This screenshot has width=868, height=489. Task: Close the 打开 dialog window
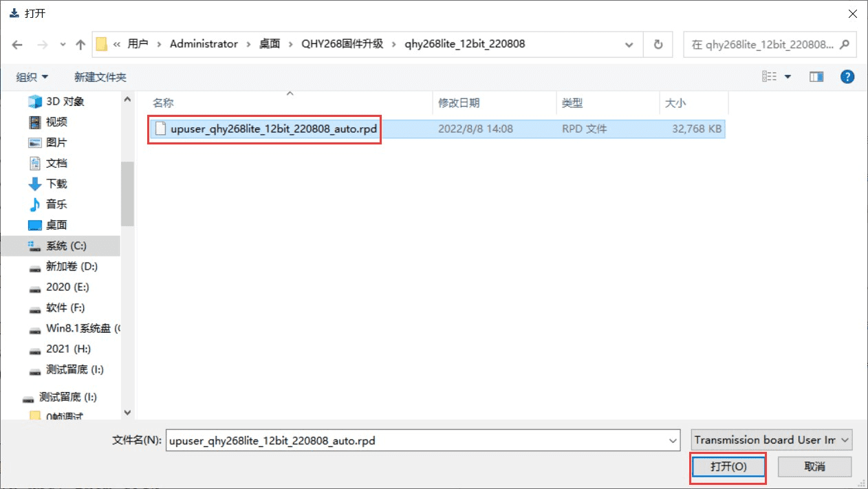point(852,12)
